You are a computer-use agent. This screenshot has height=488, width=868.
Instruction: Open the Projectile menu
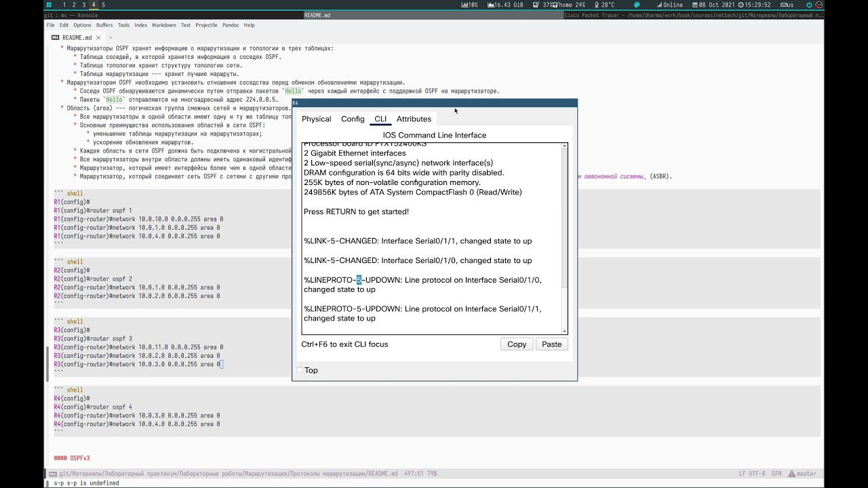[206, 25]
